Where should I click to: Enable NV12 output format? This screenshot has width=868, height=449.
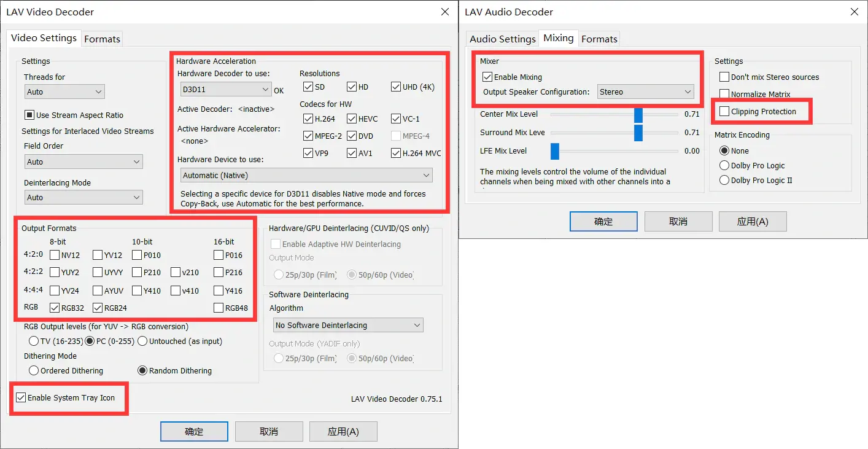coord(55,255)
